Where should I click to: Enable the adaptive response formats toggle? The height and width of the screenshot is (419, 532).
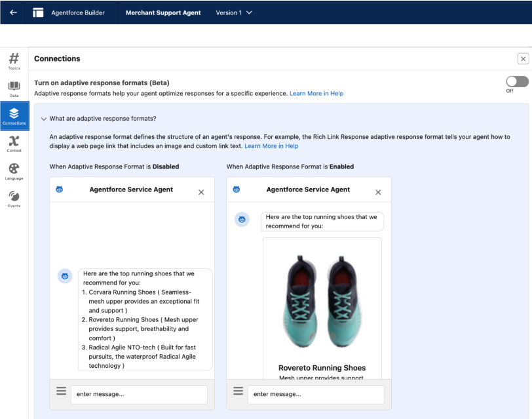[x=517, y=82]
